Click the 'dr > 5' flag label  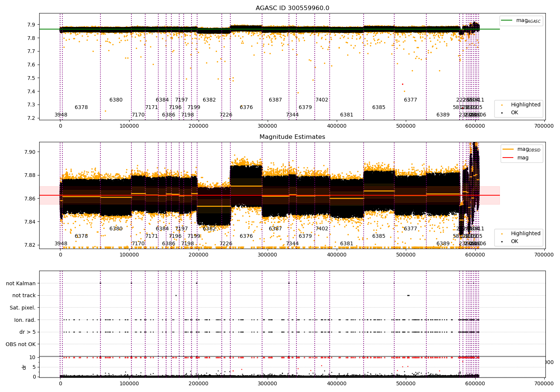click(x=28, y=332)
